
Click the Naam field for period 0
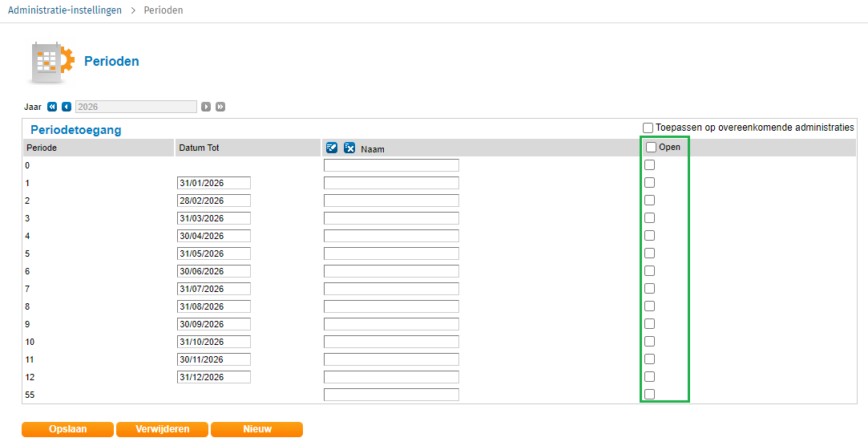[x=391, y=165]
